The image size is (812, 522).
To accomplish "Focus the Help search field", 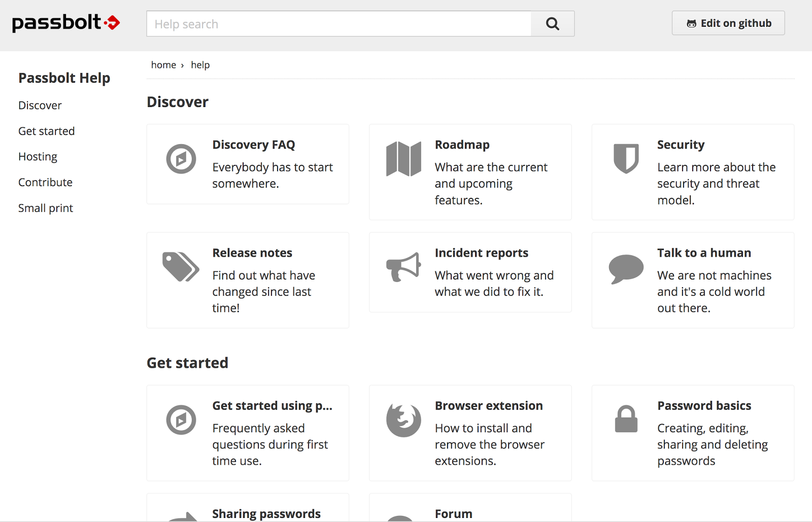I will point(339,24).
